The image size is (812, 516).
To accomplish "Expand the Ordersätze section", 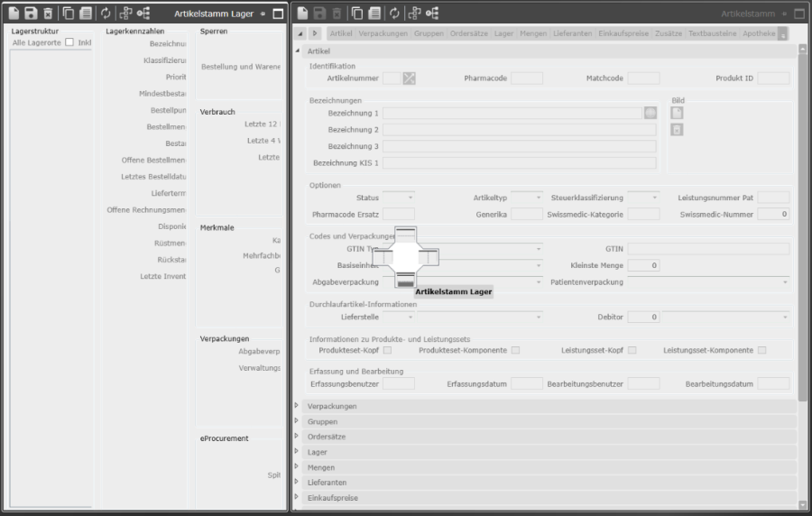I will (x=297, y=436).
